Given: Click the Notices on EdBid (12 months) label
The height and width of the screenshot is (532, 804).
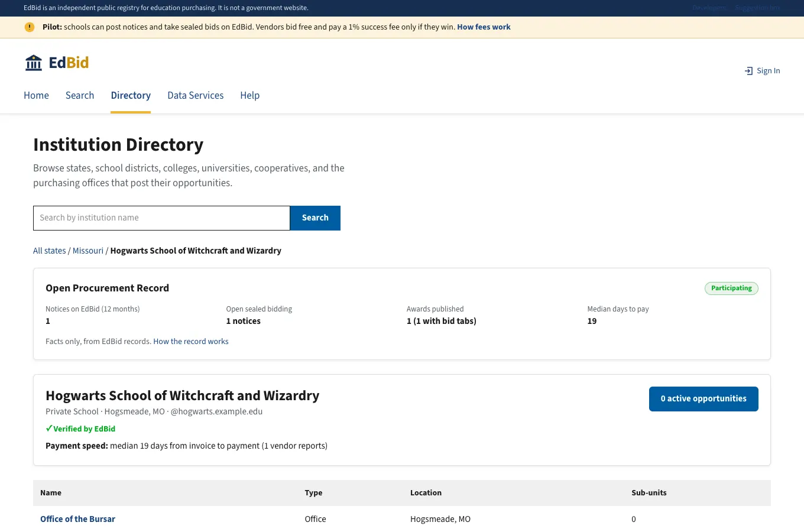Looking at the screenshot, I should pyautogui.click(x=93, y=309).
